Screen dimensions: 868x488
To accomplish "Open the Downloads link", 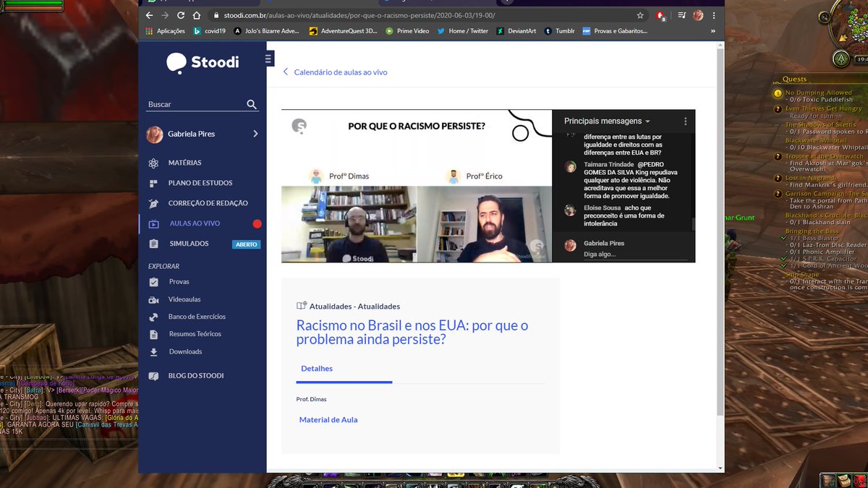I will tap(185, 351).
